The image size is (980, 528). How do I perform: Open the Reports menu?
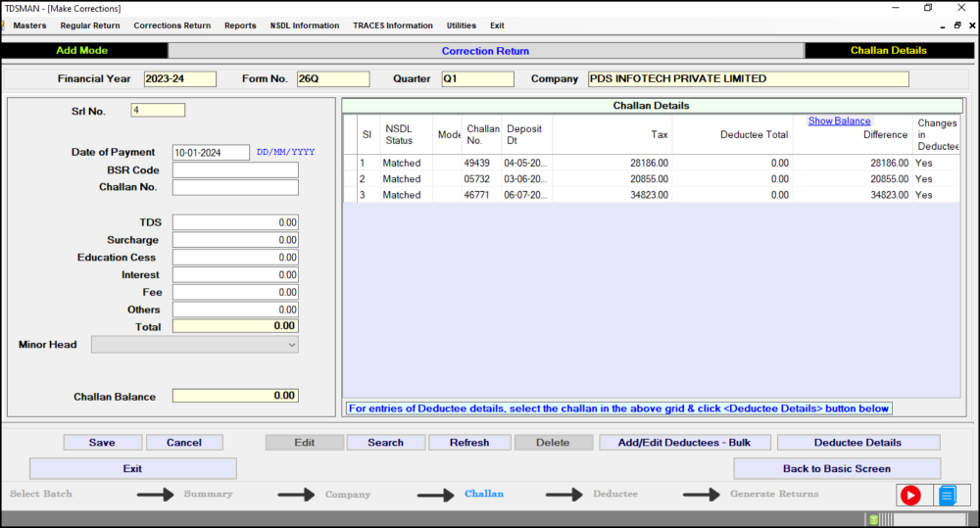click(x=240, y=25)
